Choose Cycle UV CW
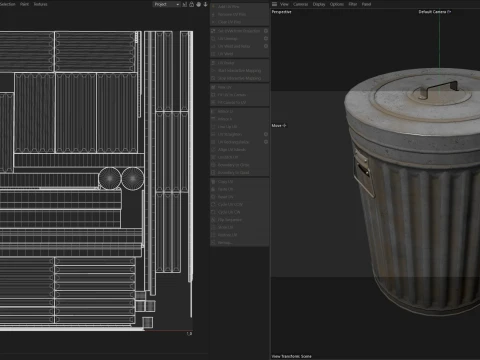The image size is (480, 360). tap(240, 212)
